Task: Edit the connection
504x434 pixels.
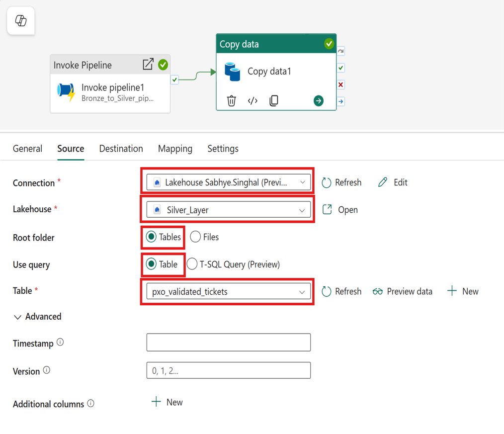Action: 393,182
